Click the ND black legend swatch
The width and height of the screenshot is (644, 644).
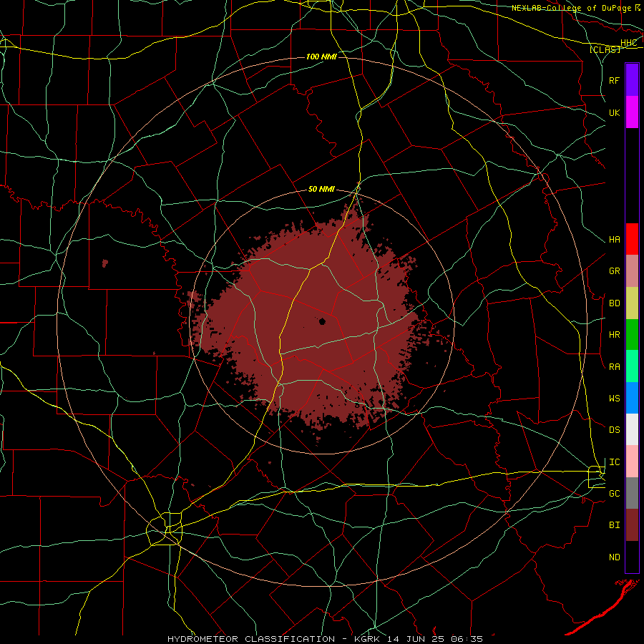coord(632,557)
